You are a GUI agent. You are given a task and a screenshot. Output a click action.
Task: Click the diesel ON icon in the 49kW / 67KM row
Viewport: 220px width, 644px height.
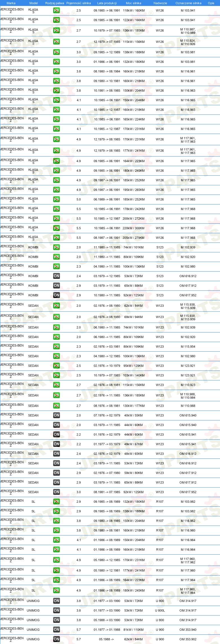click(x=57, y=444)
